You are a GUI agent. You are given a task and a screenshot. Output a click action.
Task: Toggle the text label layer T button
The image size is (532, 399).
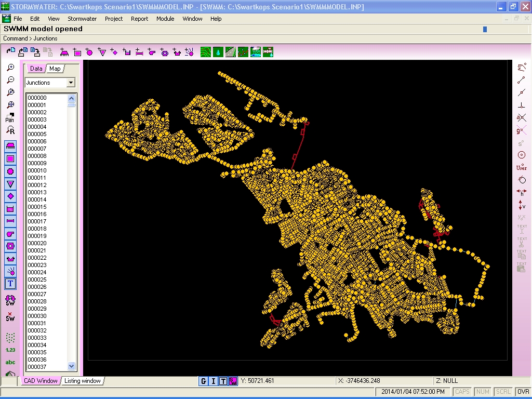(10, 284)
